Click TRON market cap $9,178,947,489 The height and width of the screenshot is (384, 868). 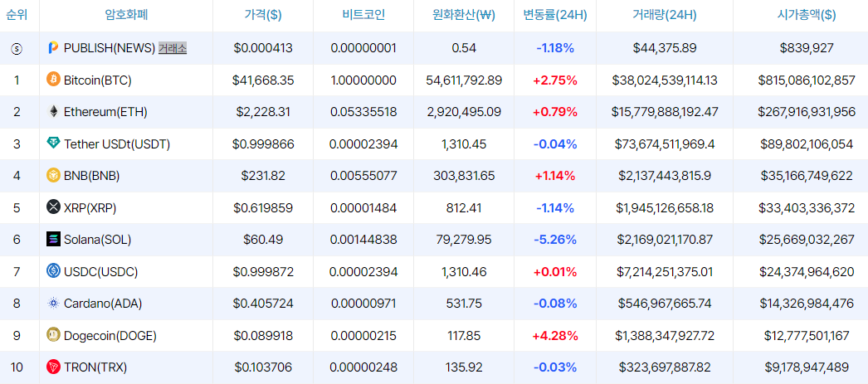point(807,367)
